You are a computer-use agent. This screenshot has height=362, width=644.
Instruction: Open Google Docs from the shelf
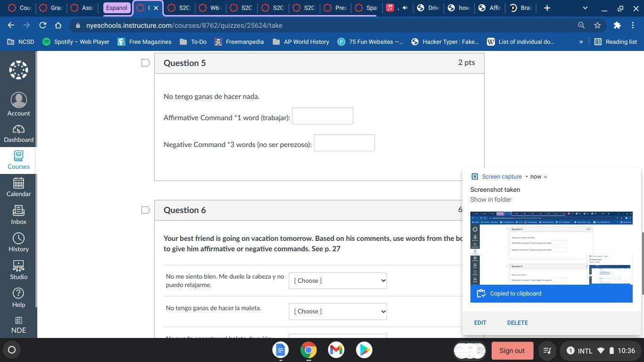280,350
